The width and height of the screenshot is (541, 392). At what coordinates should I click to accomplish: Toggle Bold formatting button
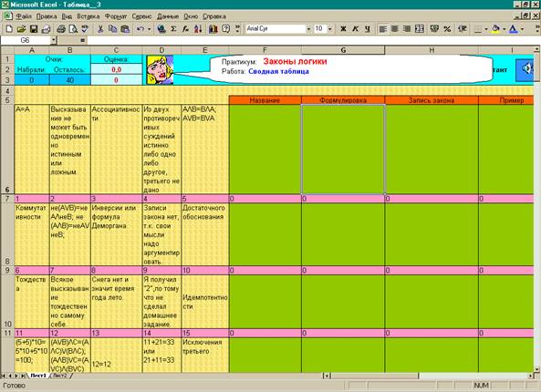point(343,29)
